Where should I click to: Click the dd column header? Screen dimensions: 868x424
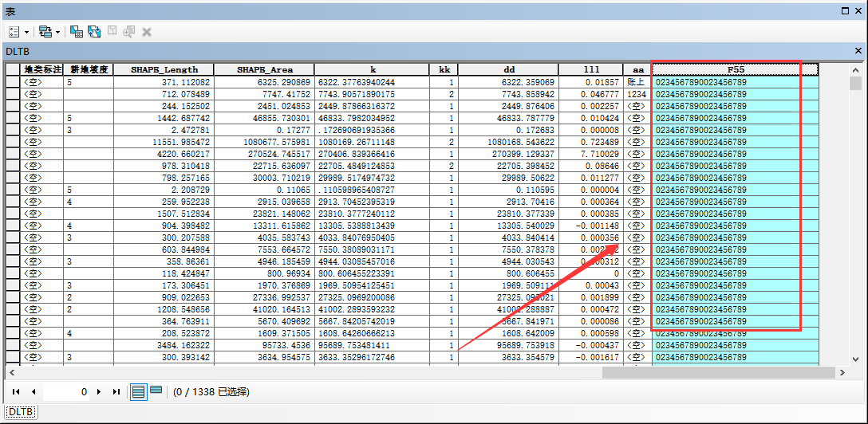pyautogui.click(x=508, y=69)
